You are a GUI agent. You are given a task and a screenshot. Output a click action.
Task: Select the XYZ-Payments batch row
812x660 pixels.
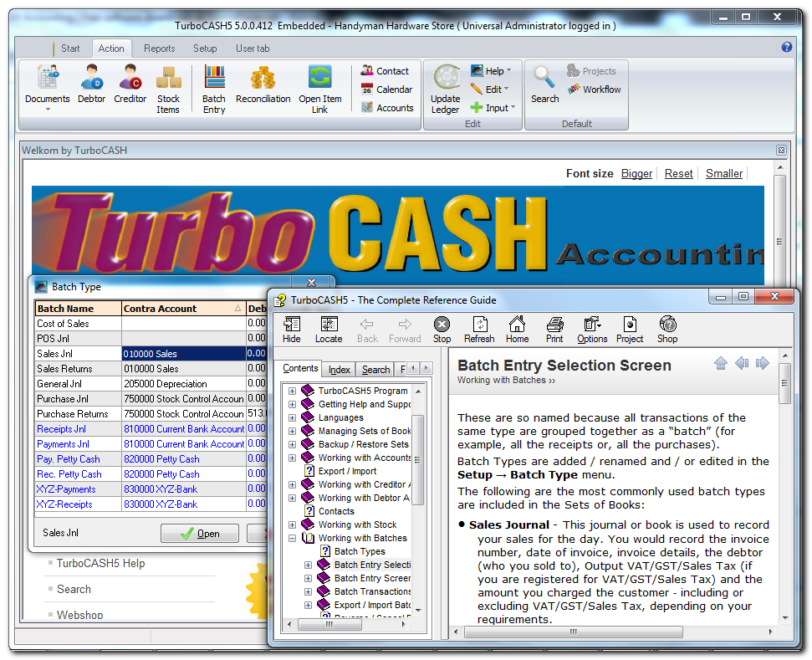[151, 489]
